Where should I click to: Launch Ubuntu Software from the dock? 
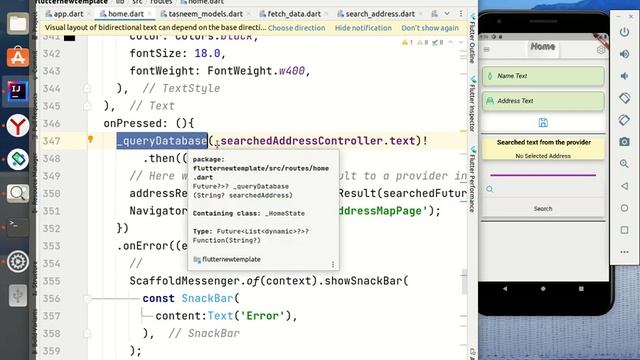(18, 57)
